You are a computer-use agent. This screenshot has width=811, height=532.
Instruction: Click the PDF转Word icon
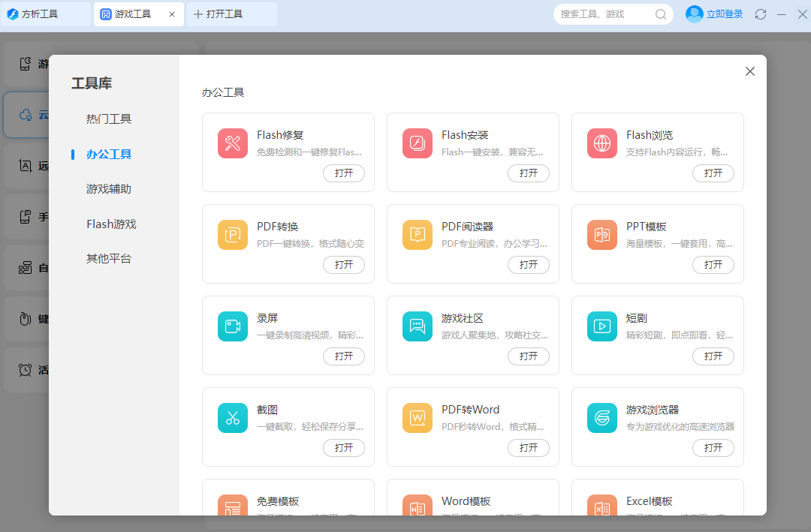[x=418, y=418]
